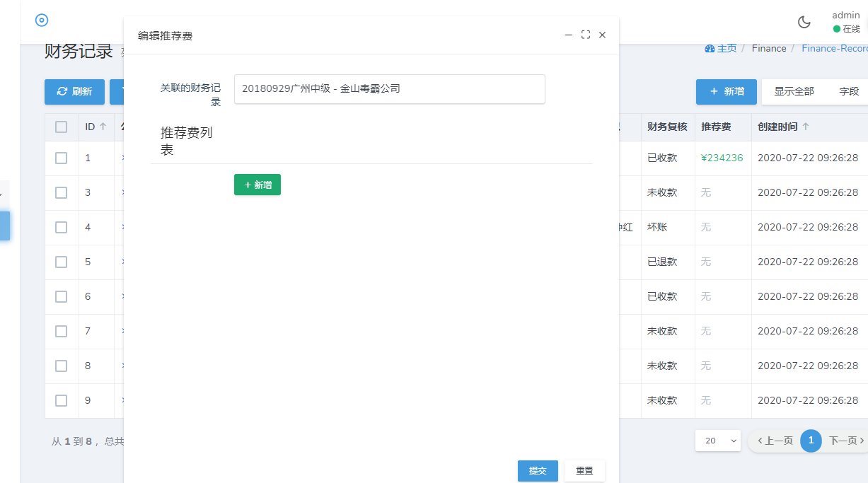868x483 pixels.
Task: Check the checkbox for row ID 7
Action: point(62,332)
